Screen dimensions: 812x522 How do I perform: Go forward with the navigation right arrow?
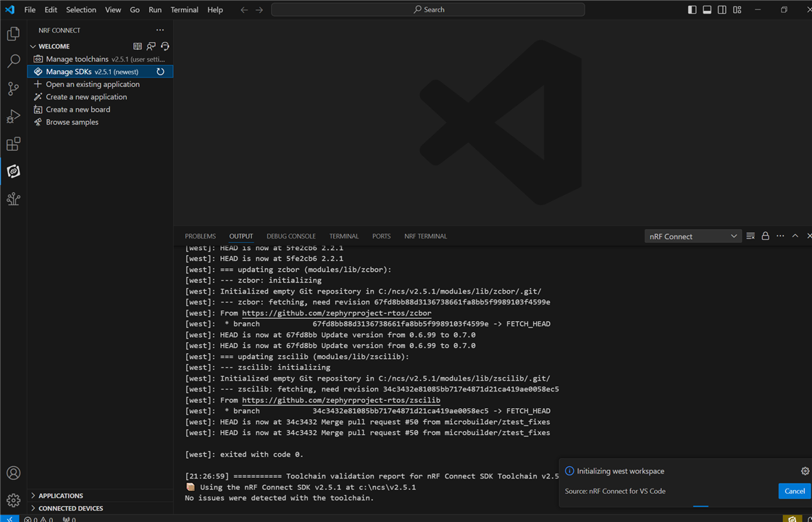pos(259,9)
